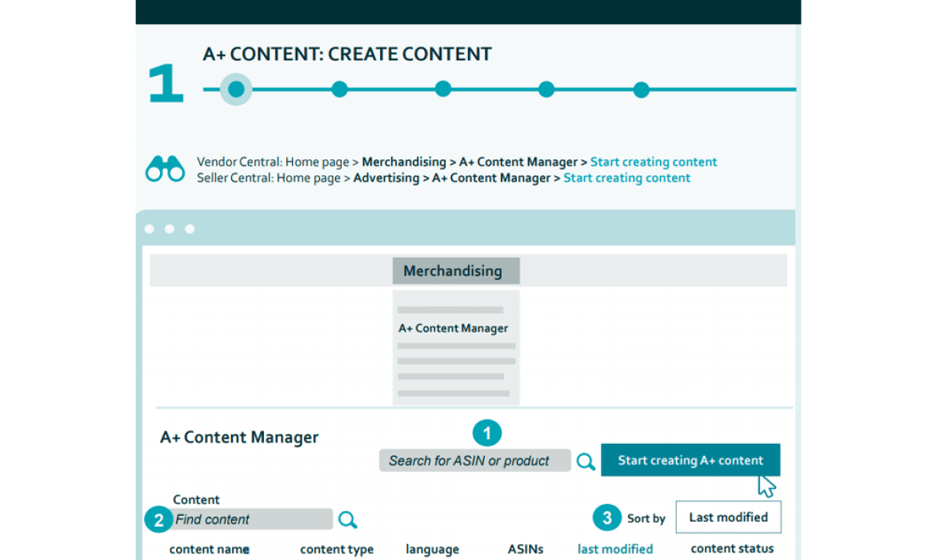Viewport: 936px width, 560px height.
Task: Click magnifier icon next to ASIN search
Action: [586, 462]
